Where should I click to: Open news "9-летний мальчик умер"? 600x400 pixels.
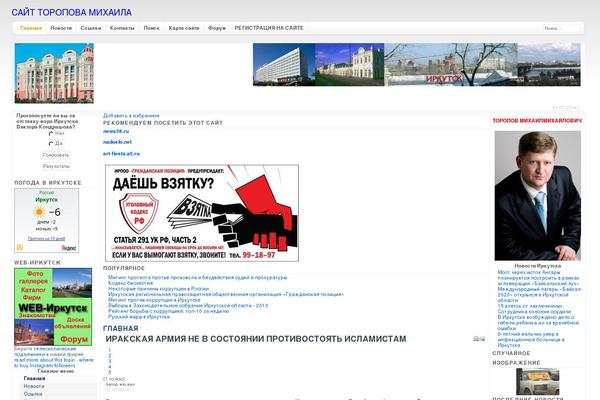click(x=531, y=340)
